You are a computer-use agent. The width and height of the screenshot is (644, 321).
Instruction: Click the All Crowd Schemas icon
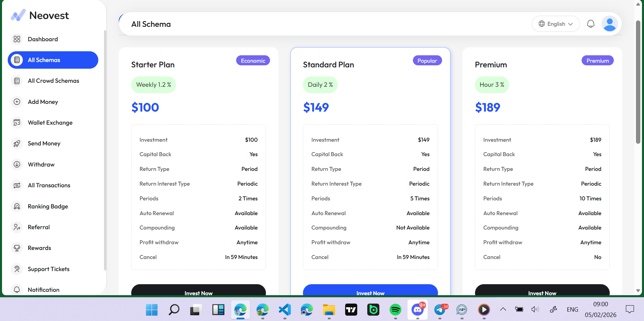(x=17, y=81)
